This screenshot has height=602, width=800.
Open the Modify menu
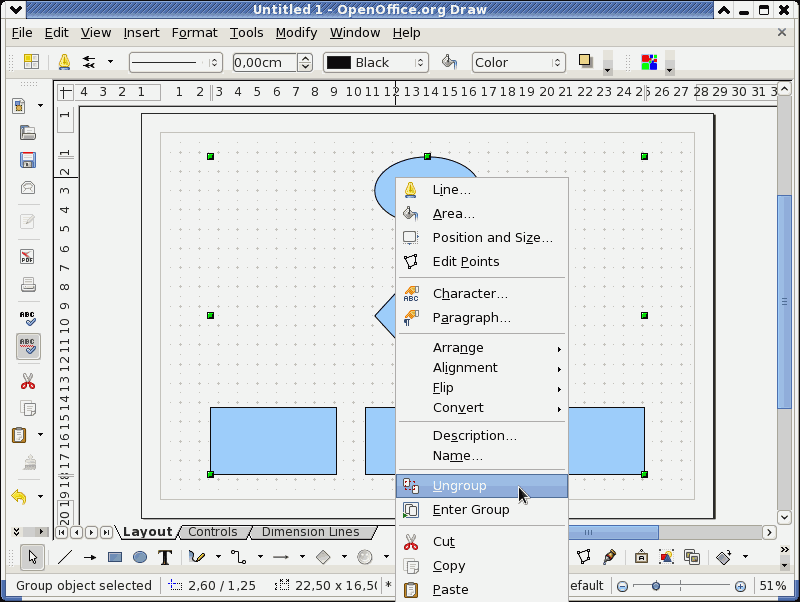pyautogui.click(x=296, y=33)
